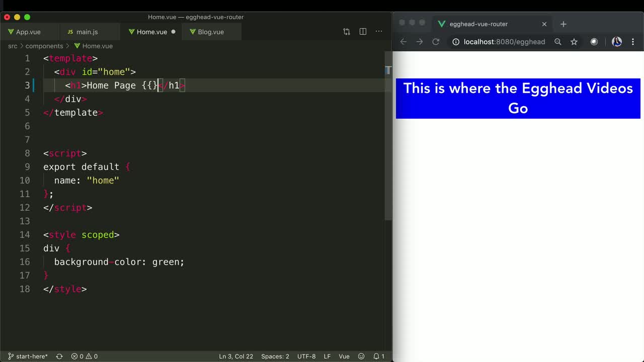
Task: Open the feedback smiley in status bar
Action: [x=361, y=356]
